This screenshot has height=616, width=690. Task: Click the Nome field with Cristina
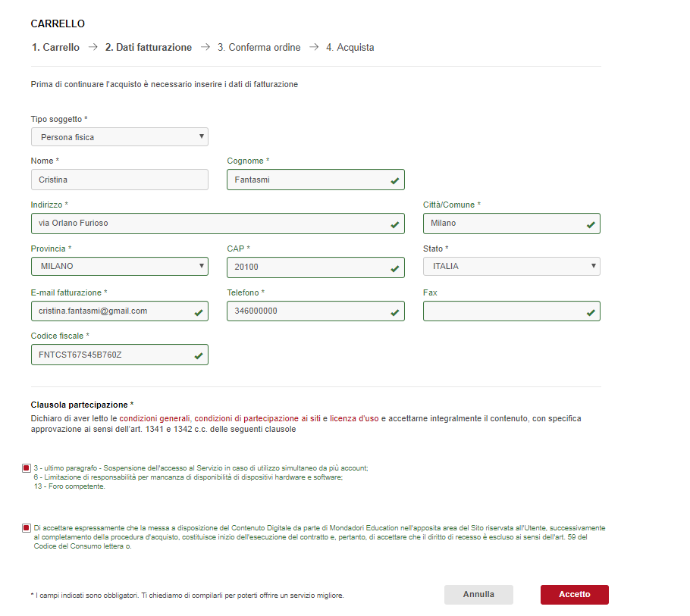[x=120, y=180]
